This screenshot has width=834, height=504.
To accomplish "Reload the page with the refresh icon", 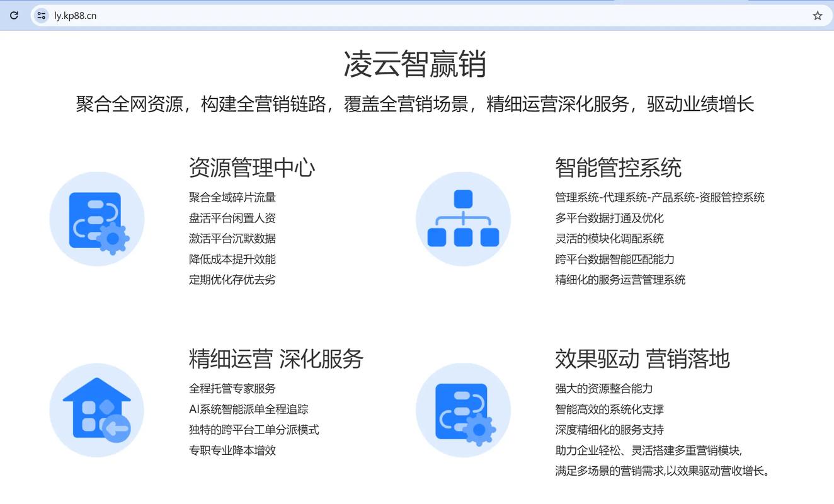I will click(14, 16).
